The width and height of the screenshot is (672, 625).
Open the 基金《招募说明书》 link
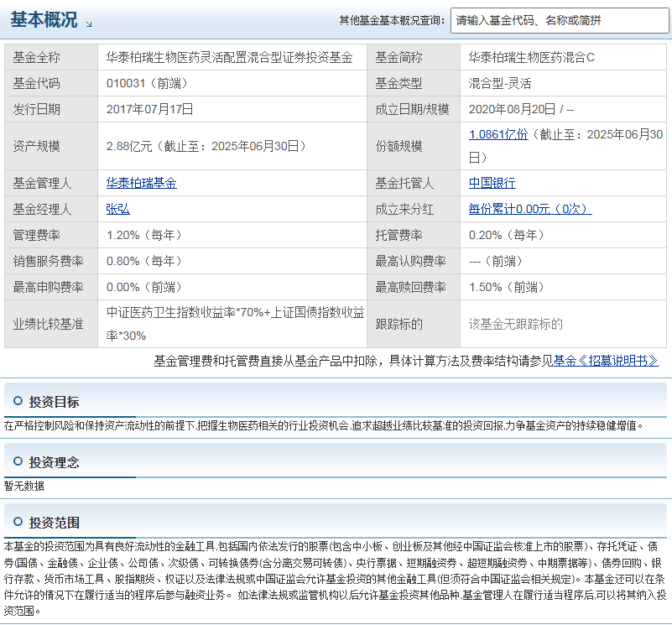tap(606, 361)
